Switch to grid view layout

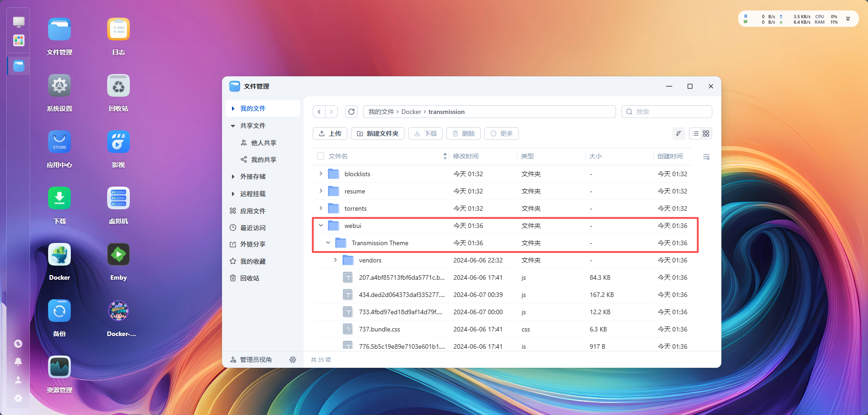tap(706, 133)
